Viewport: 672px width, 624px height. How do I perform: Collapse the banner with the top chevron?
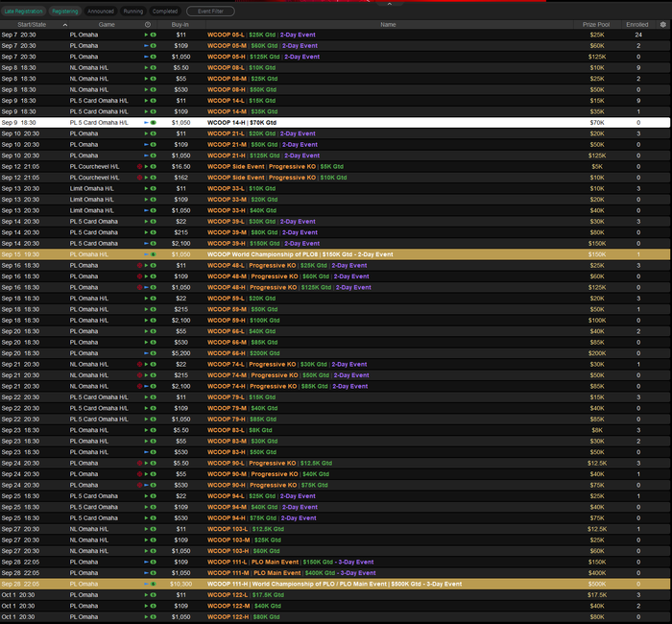[389, 4]
